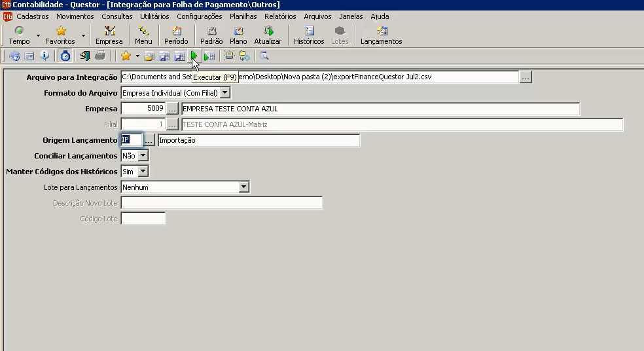Open the Relatórios menu

click(280, 16)
